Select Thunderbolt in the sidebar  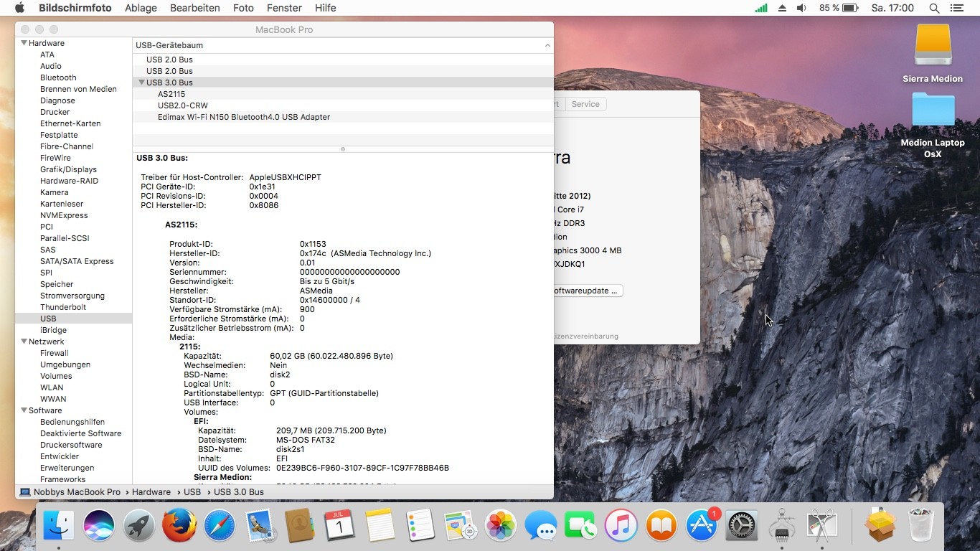pyautogui.click(x=63, y=307)
